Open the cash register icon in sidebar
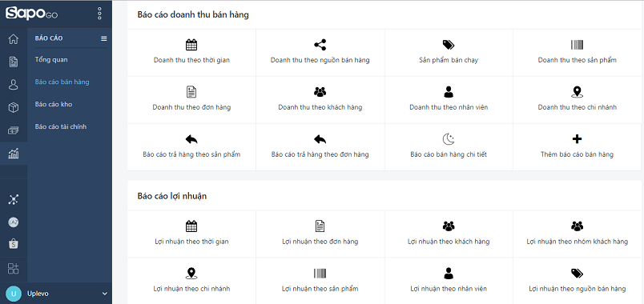The width and height of the screenshot is (644, 304). point(14,131)
